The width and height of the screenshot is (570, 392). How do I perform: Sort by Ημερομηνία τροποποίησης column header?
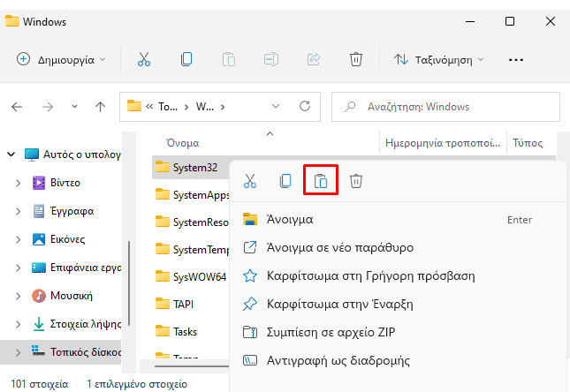pos(443,143)
